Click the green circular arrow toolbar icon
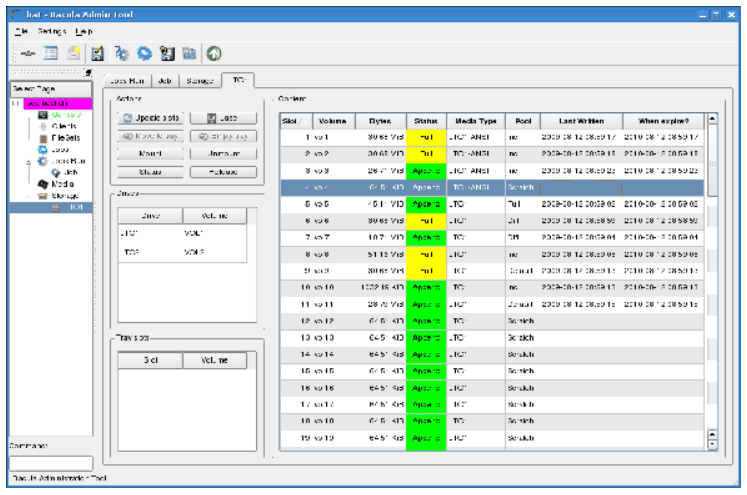The image size is (747, 495). point(214,53)
